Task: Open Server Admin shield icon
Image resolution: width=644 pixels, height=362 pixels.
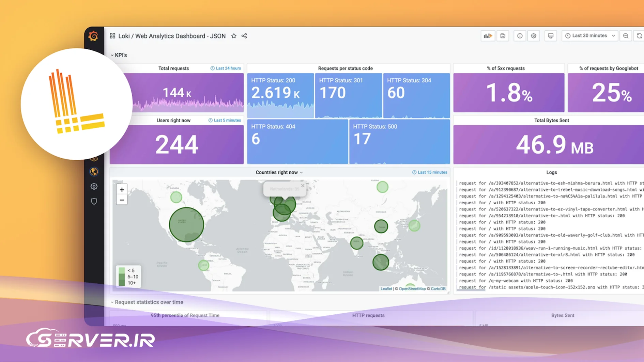Action: click(x=94, y=201)
